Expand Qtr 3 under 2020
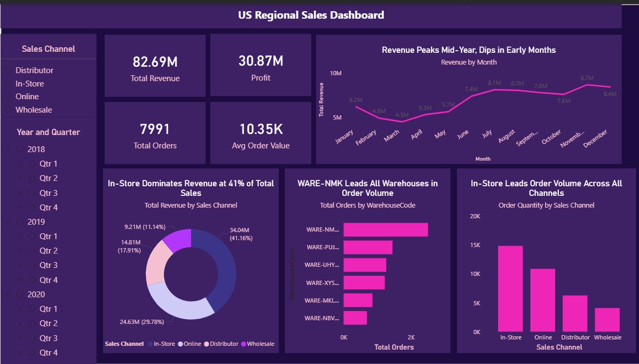 click(x=20, y=338)
